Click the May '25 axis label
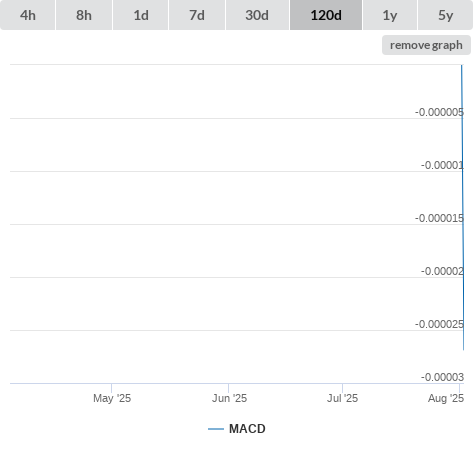The image size is (474, 455). pyautogui.click(x=112, y=398)
